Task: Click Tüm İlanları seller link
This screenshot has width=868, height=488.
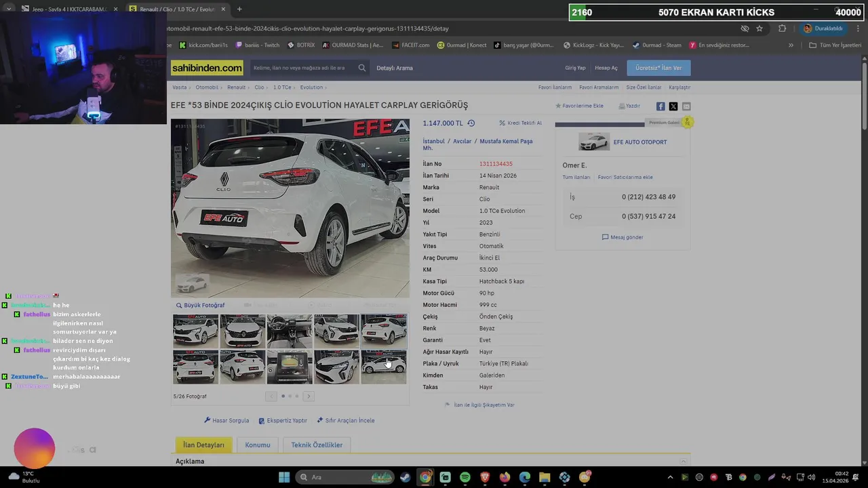Action: [x=576, y=178]
